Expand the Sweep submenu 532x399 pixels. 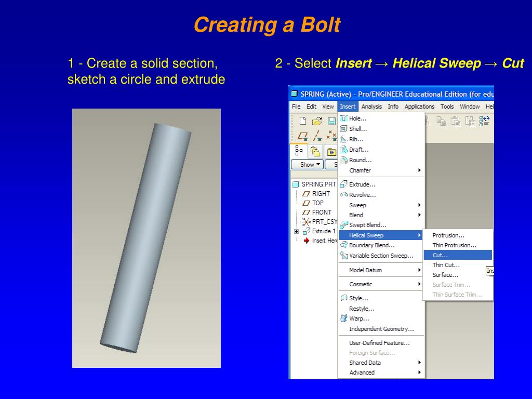[382, 205]
